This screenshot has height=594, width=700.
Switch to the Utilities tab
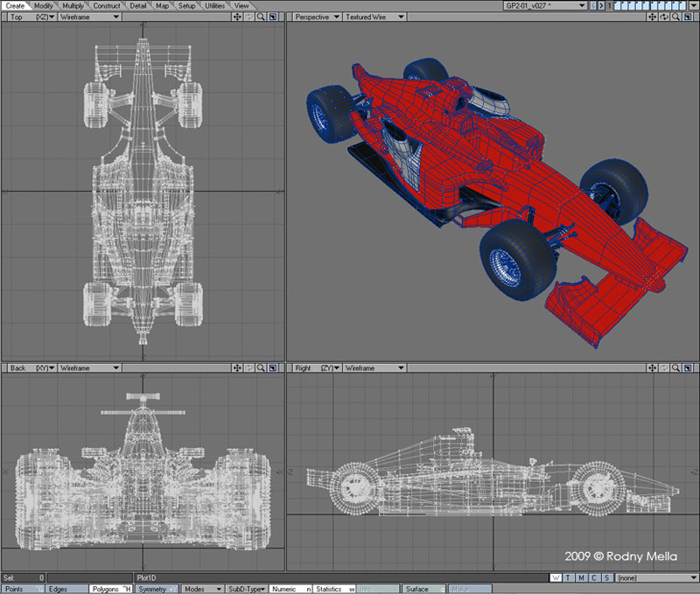tap(215, 5)
